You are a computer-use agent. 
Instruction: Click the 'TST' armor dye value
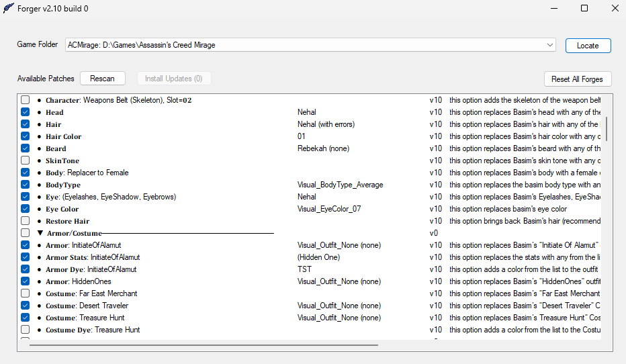pos(304,269)
